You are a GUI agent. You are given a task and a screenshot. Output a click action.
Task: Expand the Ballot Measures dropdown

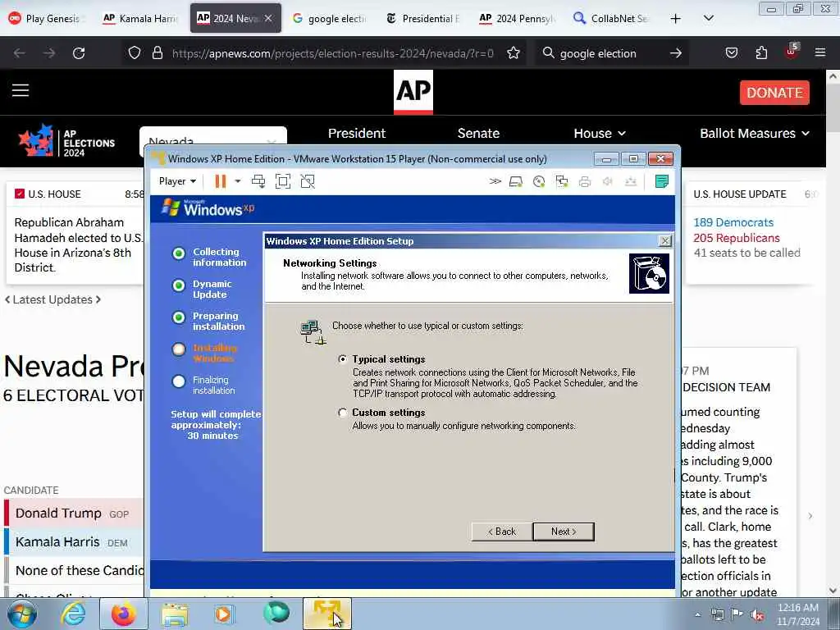click(755, 134)
